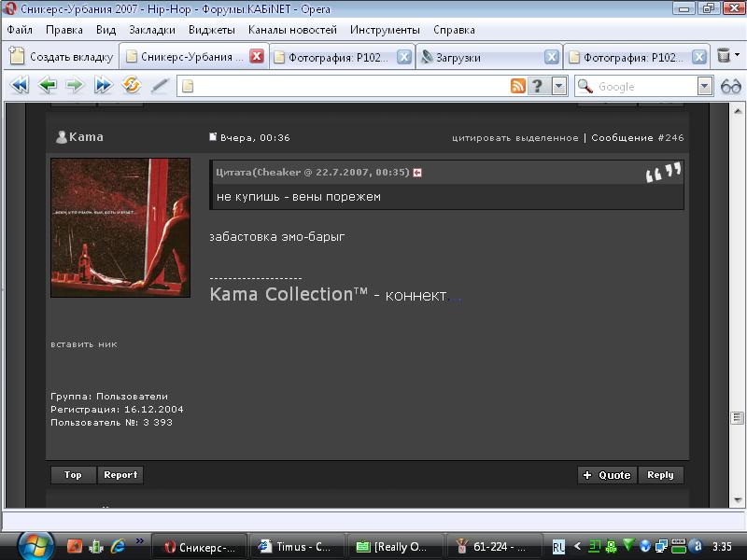Viewport: 747px width, 560px height.
Task: Click the RSS feed icon in address bar
Action: pyautogui.click(x=517, y=86)
